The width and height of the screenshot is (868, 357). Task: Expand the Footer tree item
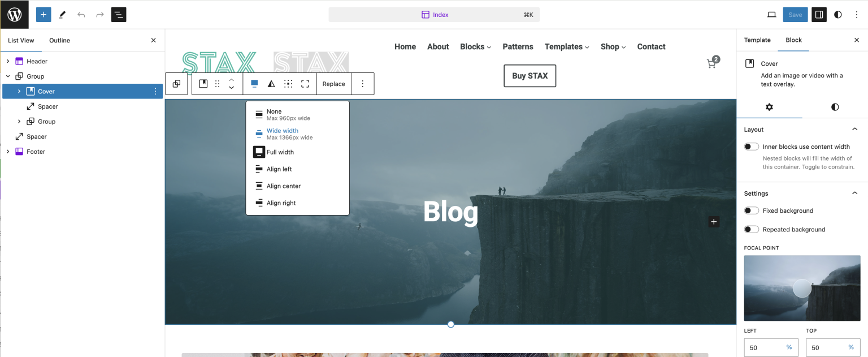click(8, 152)
